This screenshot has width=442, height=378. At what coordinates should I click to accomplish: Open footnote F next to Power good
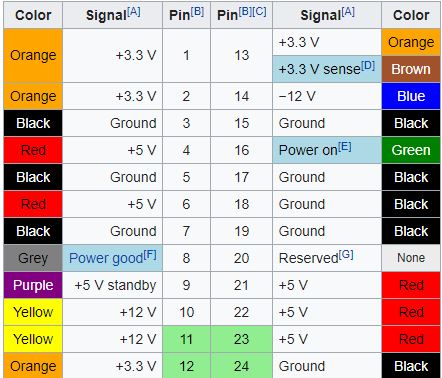[150, 255]
